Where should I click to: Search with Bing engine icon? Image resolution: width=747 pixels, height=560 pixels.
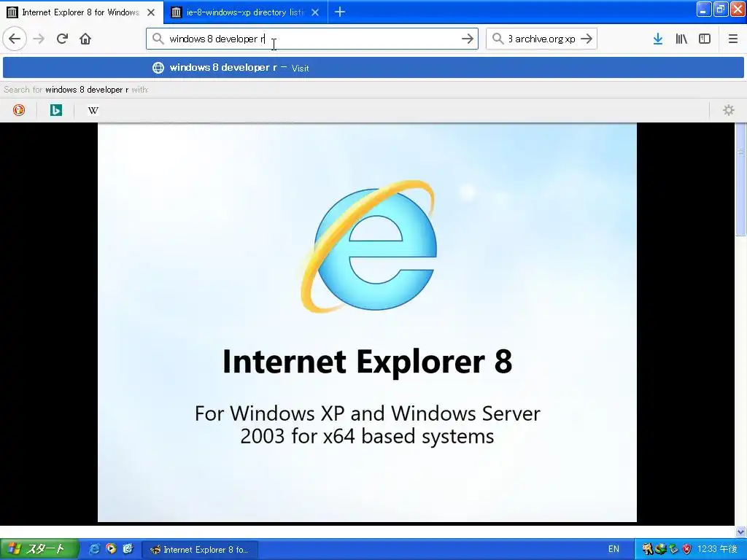55,110
